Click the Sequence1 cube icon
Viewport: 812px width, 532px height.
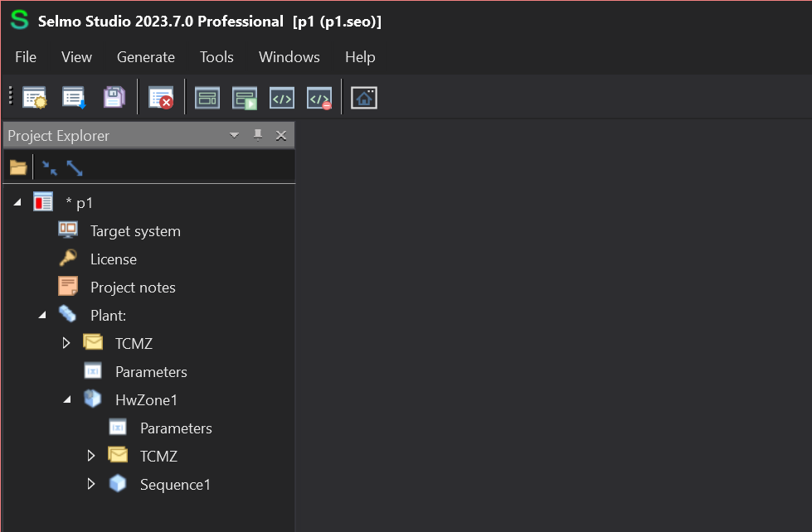pyautogui.click(x=118, y=483)
